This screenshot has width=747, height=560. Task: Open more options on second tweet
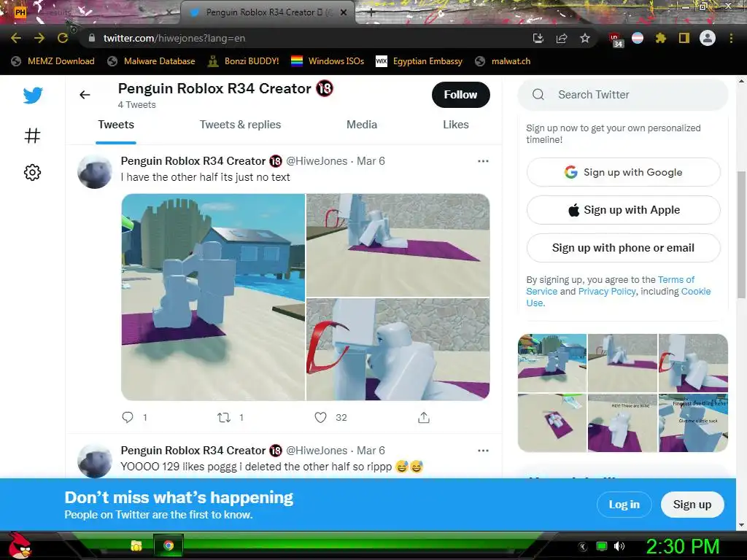pyautogui.click(x=483, y=451)
